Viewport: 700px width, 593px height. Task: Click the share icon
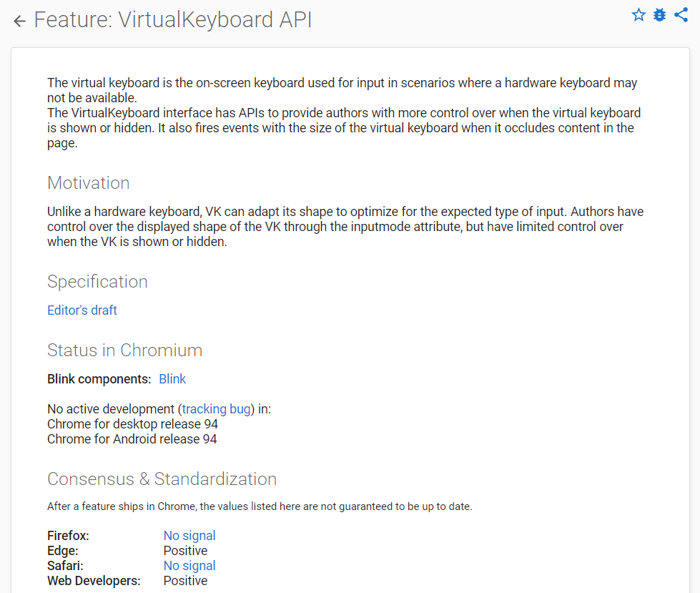click(x=681, y=15)
